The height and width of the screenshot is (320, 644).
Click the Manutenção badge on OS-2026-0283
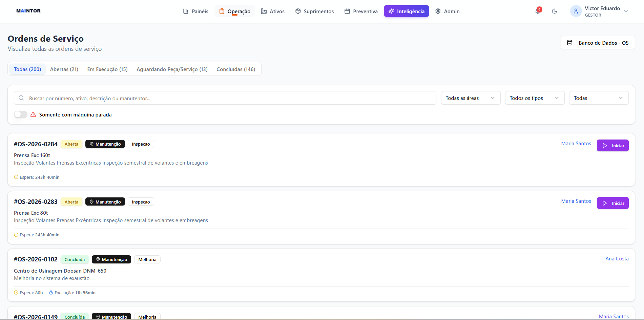point(105,202)
